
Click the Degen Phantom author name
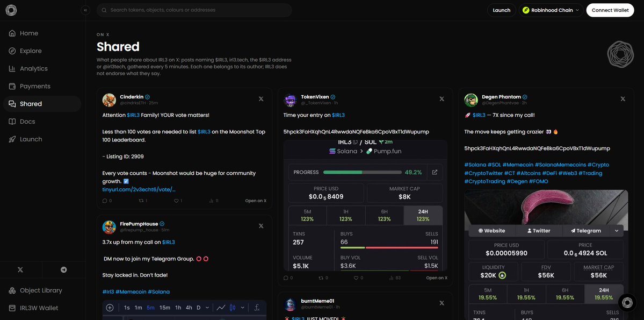pyautogui.click(x=501, y=97)
